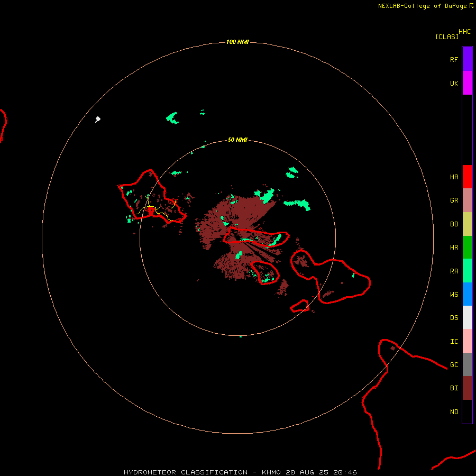This screenshot has height=476, width=476.
Task: Select the IC light pink legend swatch
Action: click(467, 341)
